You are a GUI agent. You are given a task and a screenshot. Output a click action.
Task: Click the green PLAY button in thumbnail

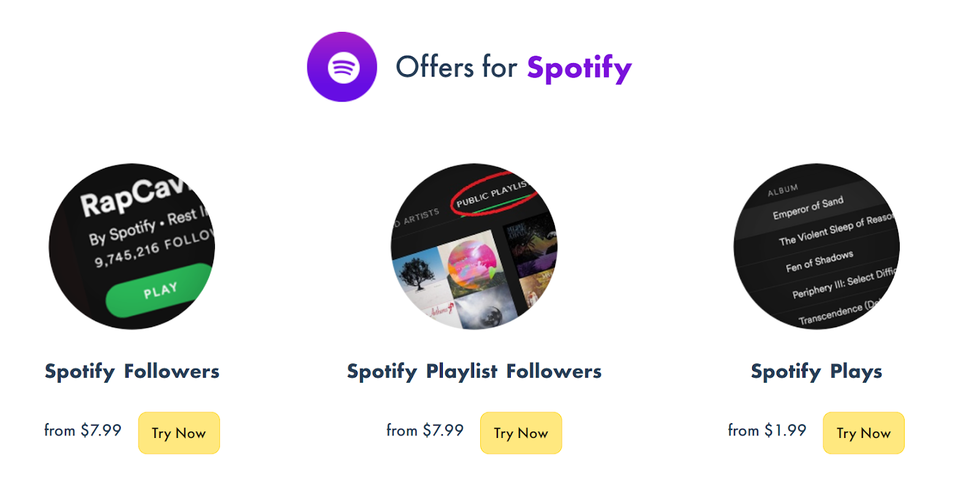tap(158, 290)
